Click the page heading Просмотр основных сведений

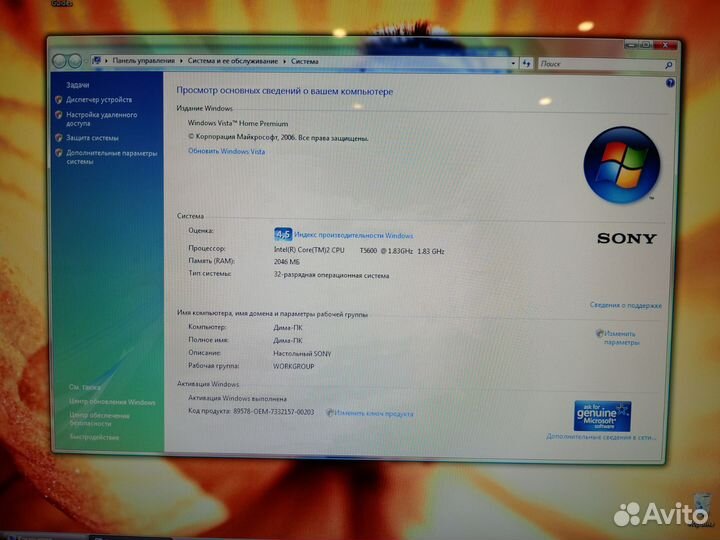(285, 91)
